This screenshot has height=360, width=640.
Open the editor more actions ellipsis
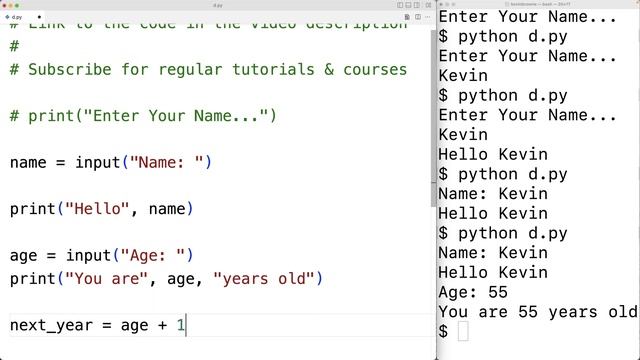point(427,17)
